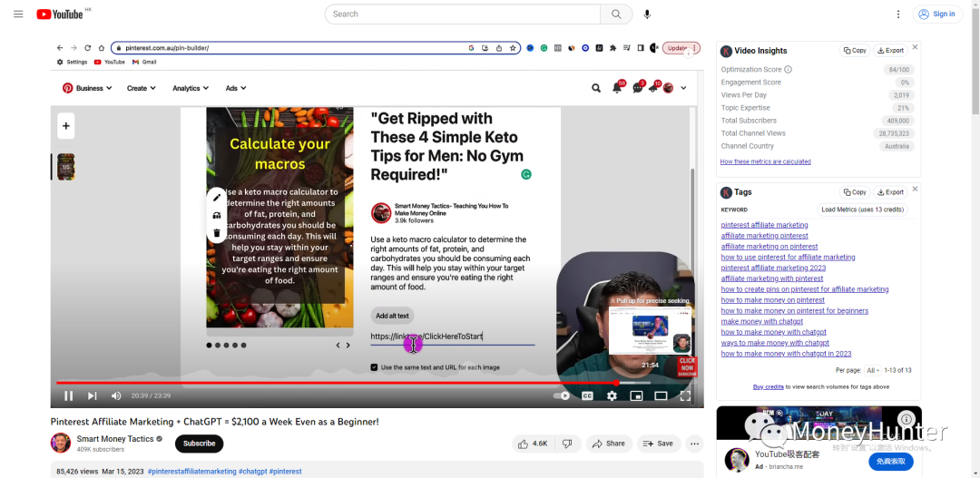Open YouTube settings three-dot menu
Image resolution: width=980 pixels, height=478 pixels.
pyautogui.click(x=898, y=14)
